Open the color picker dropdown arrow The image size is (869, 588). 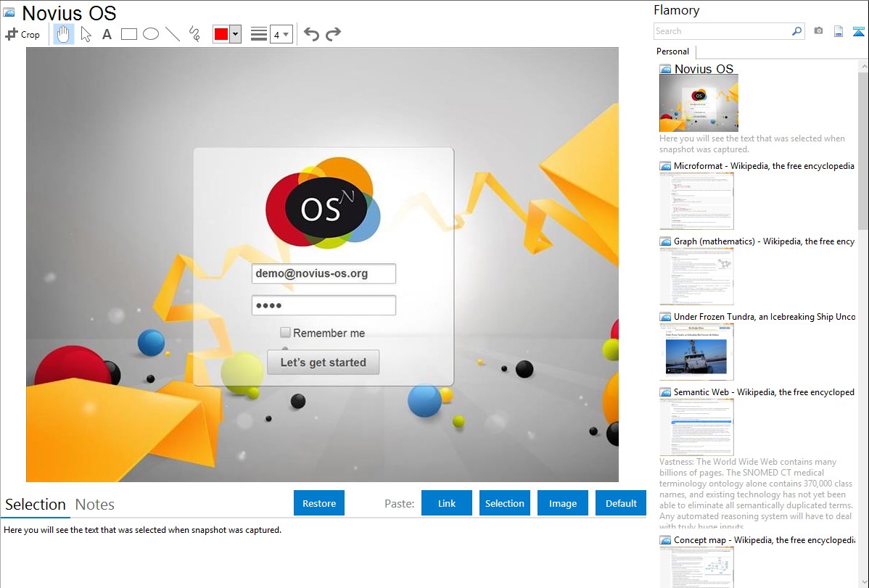coord(235,34)
